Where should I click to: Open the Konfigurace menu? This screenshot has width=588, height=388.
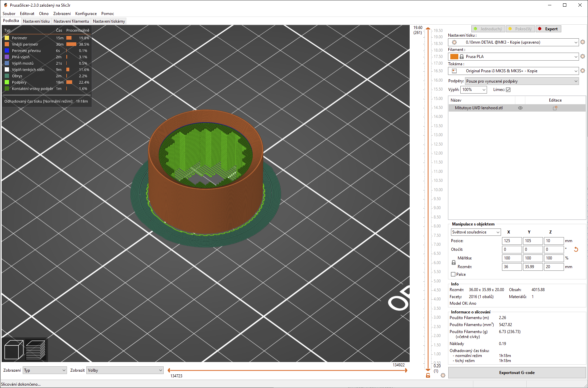pyautogui.click(x=86, y=14)
